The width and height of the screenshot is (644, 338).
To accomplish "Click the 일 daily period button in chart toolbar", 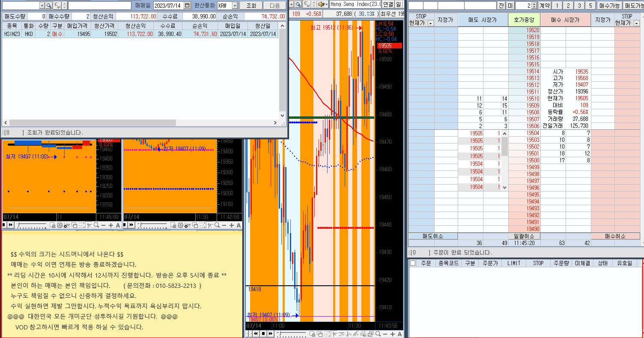I will pos(399,5).
